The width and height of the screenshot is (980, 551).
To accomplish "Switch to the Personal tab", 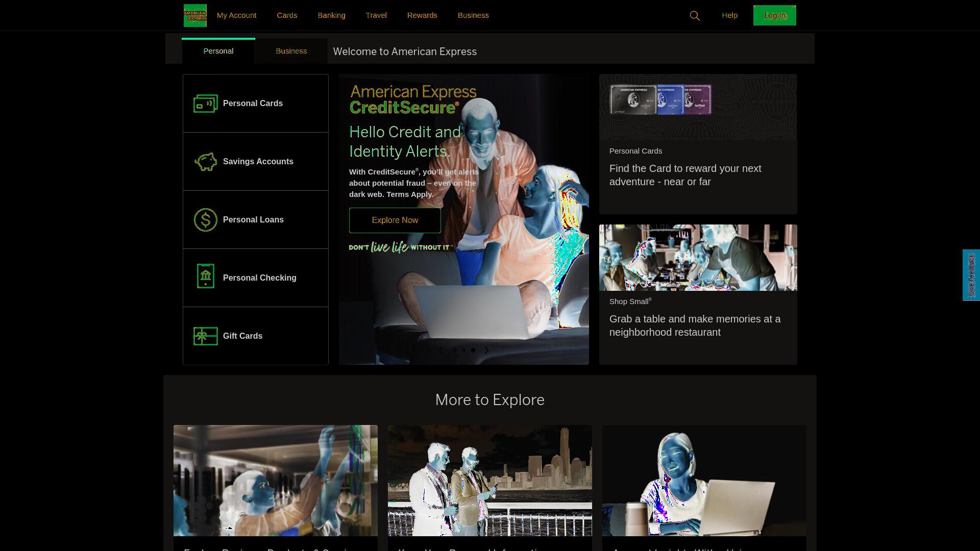I will click(x=218, y=51).
